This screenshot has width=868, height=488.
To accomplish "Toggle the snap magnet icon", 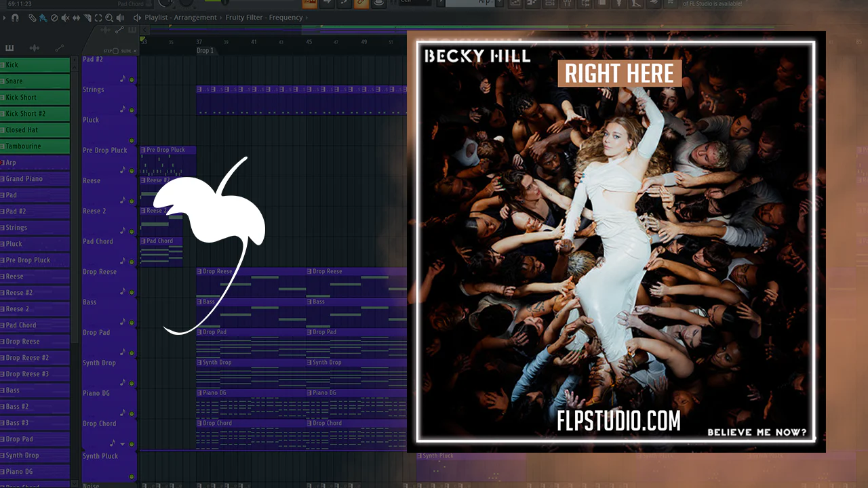I will pos(15,18).
